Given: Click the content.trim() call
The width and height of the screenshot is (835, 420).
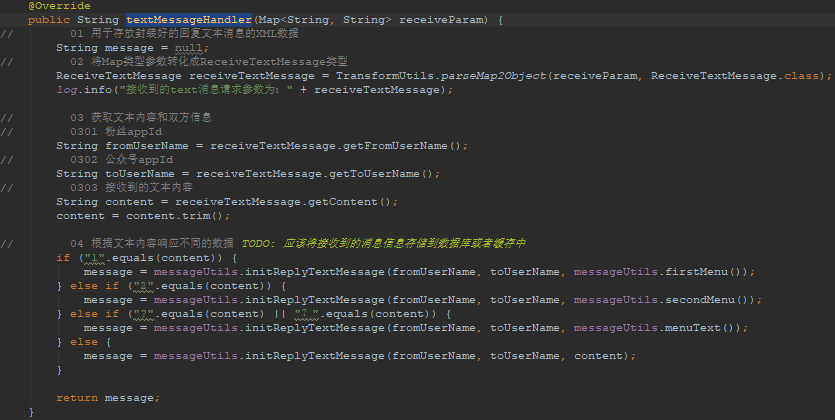Looking at the screenshot, I should tap(175, 216).
